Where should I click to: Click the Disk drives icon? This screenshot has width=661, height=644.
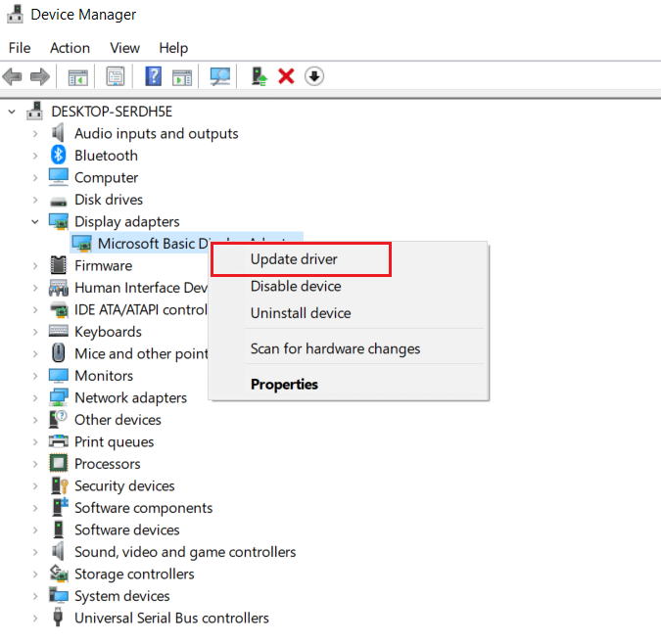tap(58, 202)
